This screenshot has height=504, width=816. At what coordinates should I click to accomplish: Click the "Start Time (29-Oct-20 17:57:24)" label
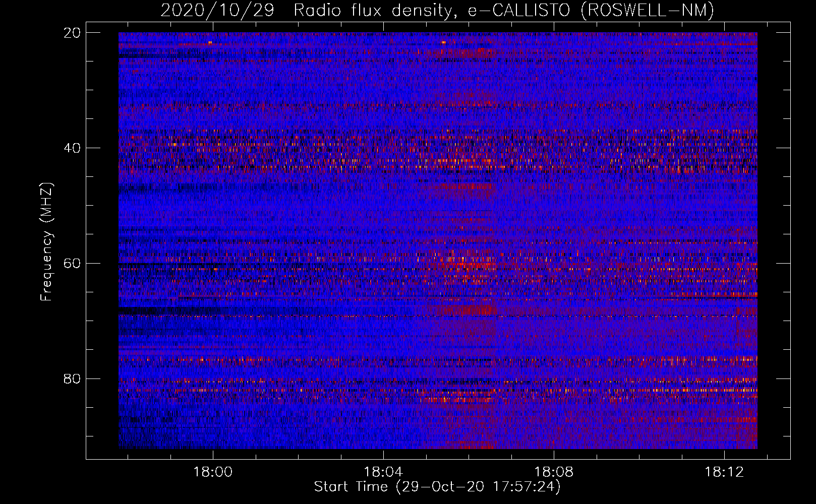pos(437,487)
